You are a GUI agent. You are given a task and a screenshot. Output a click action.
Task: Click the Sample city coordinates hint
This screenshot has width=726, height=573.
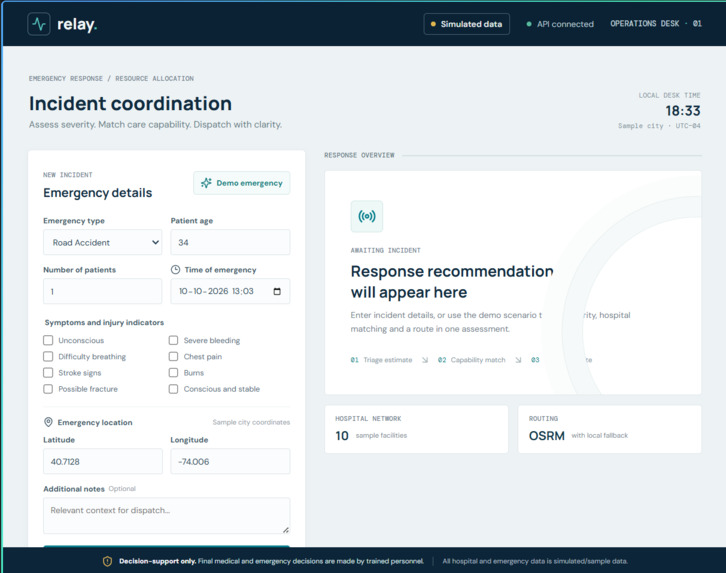click(251, 422)
